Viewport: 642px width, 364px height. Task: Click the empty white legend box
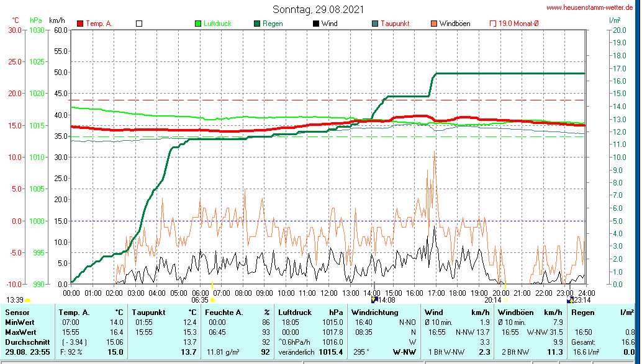(x=139, y=24)
